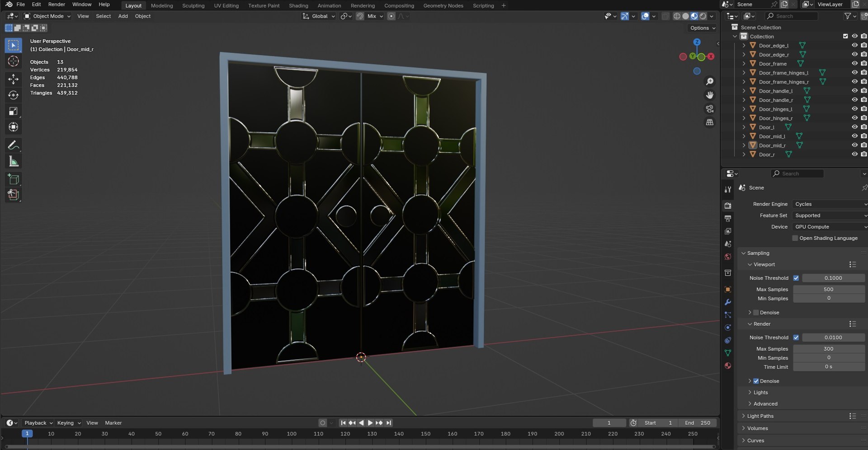Screen dimensions: 868x450
Task: Click the End frame 250 field
Action: tap(698, 423)
